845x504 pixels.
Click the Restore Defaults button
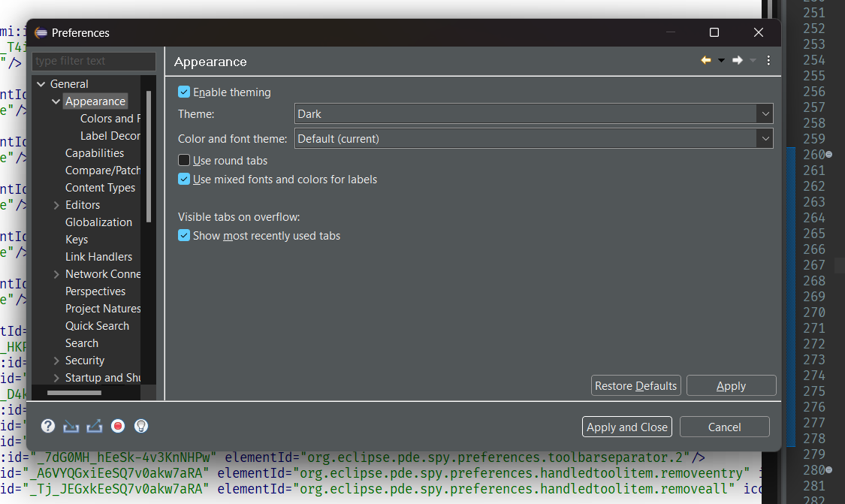coord(635,385)
